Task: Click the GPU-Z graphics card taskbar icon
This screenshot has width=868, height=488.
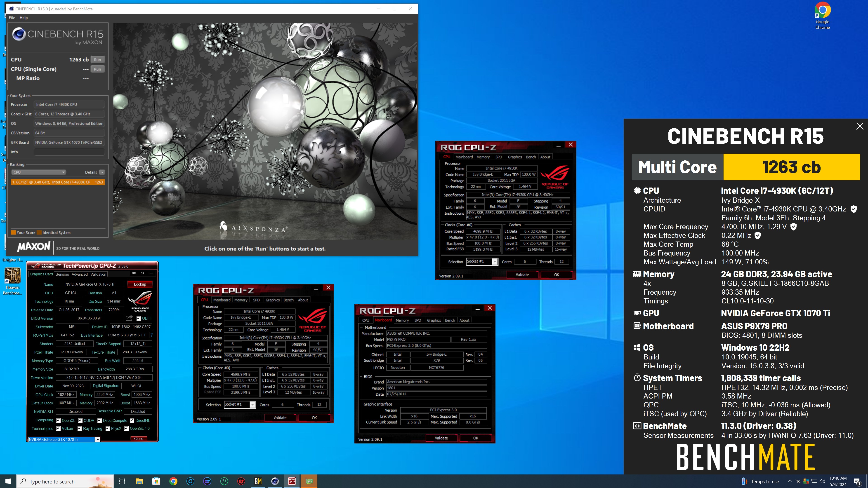Action: click(309, 481)
